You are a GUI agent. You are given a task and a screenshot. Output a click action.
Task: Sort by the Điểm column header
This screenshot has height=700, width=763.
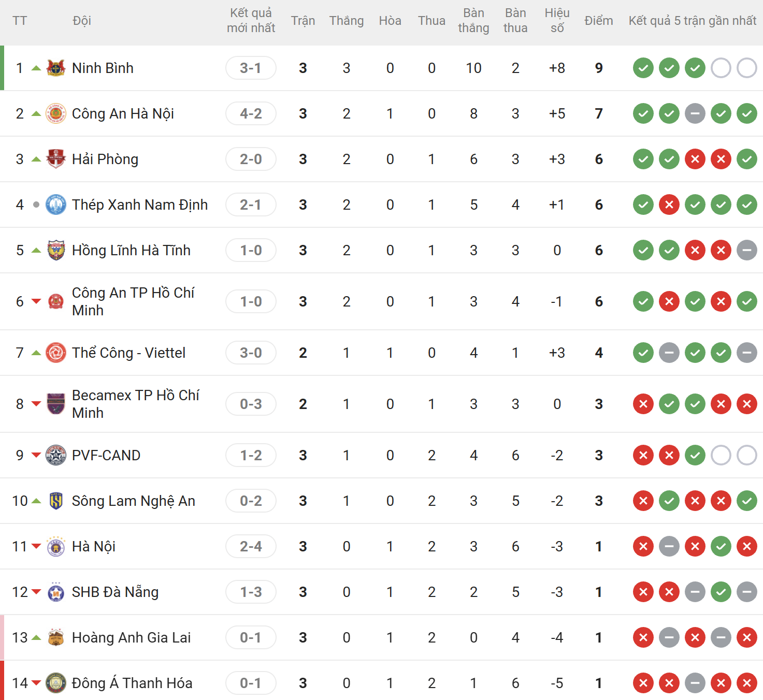point(599,21)
